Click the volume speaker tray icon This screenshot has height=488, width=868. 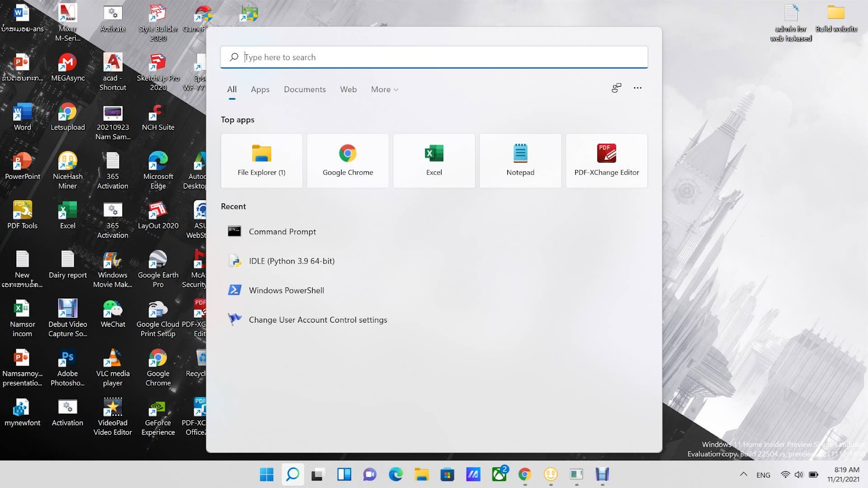[x=799, y=474]
